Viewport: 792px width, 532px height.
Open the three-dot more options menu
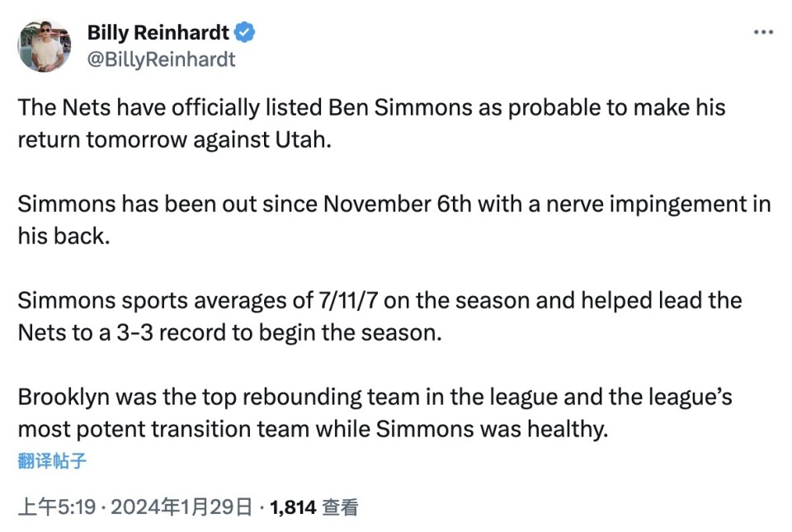pos(763,32)
